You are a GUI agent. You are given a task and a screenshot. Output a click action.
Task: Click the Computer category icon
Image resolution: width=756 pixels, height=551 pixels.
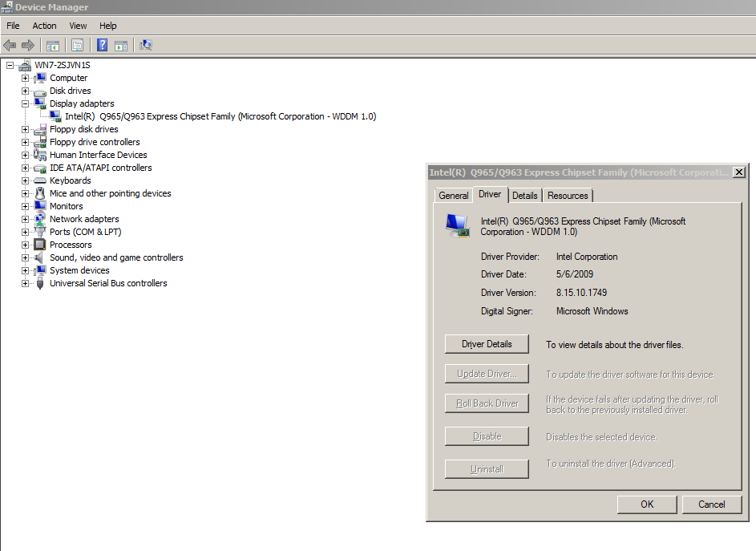41,78
